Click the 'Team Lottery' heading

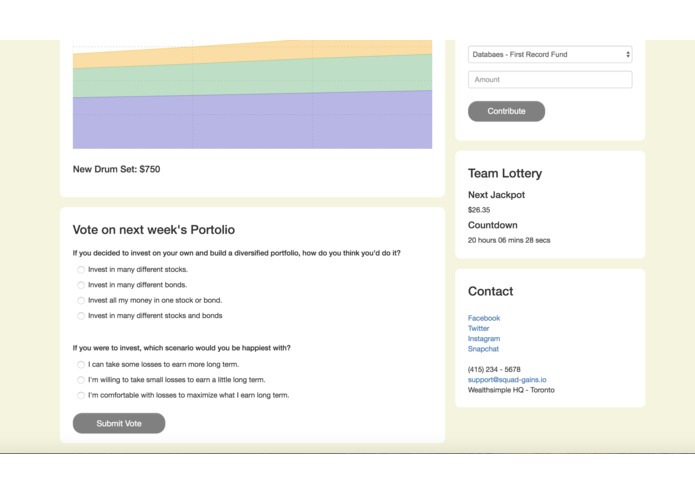point(505,173)
